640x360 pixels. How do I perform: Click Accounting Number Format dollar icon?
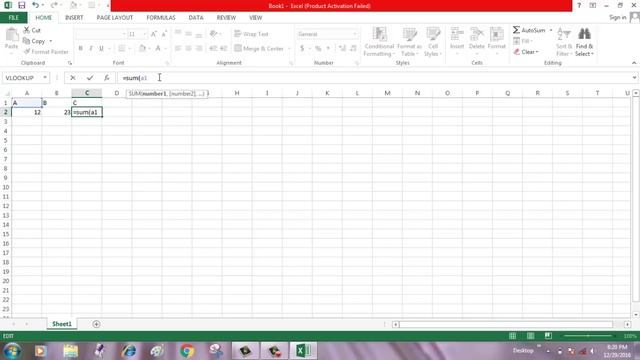coord(302,49)
